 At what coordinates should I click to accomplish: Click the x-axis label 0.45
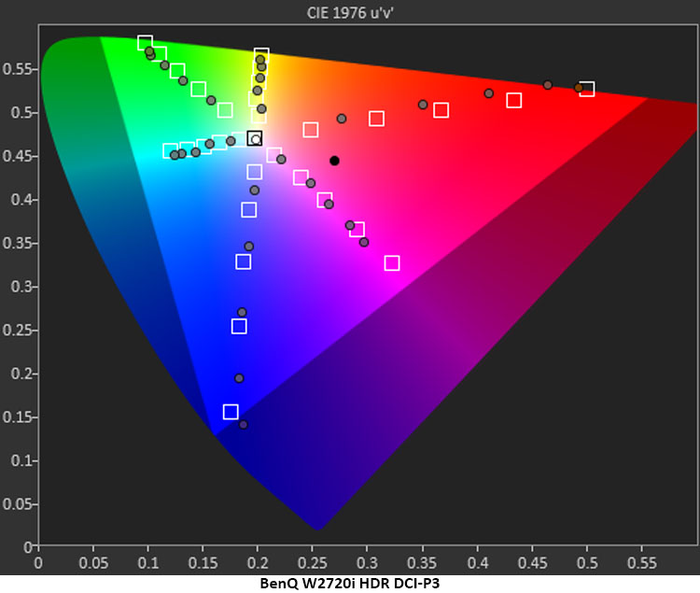(532, 562)
